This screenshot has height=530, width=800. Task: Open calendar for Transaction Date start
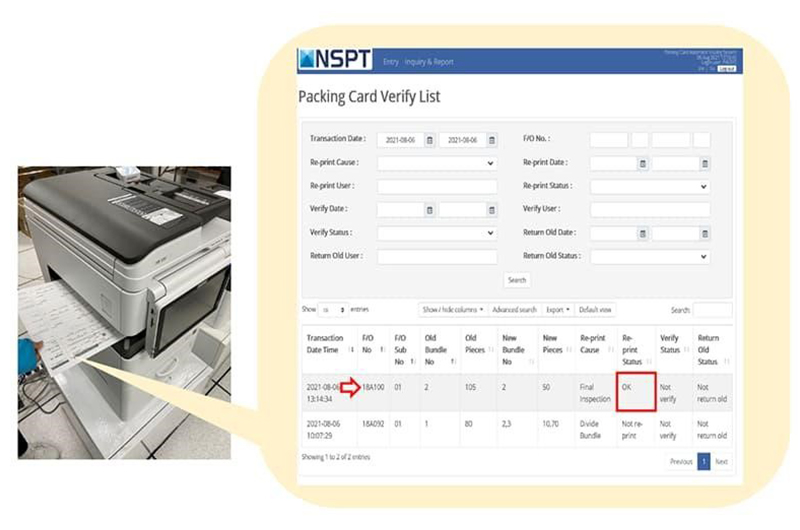430,140
